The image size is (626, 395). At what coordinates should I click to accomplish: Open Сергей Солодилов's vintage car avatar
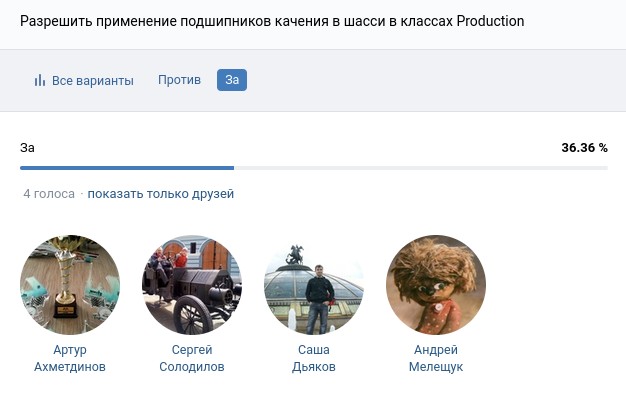point(192,285)
